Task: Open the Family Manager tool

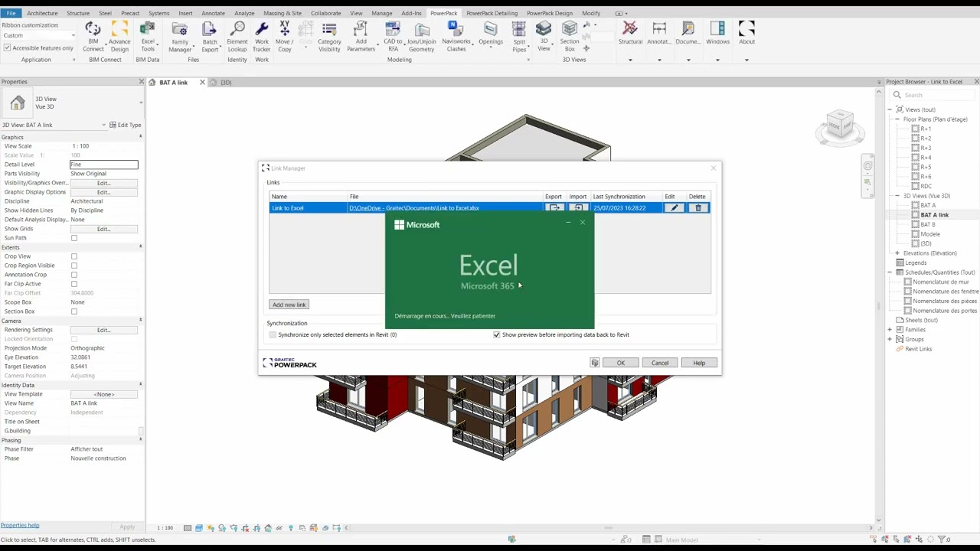Action: (x=180, y=36)
